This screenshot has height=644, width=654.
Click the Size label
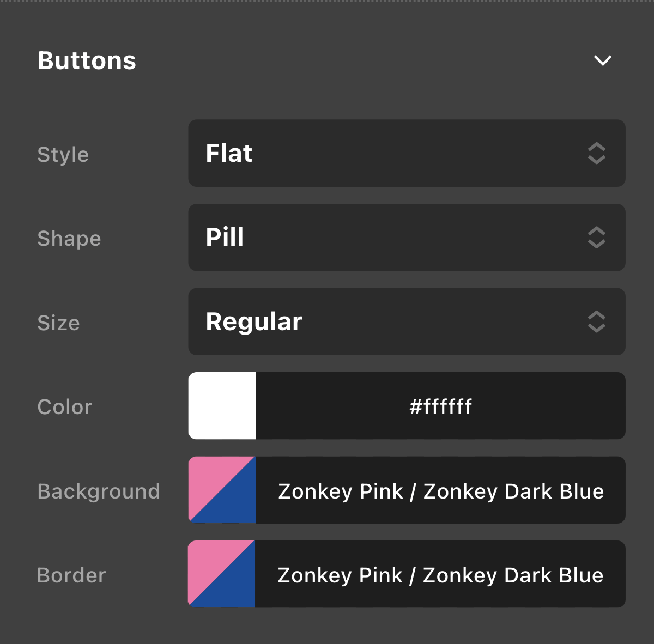[58, 323]
